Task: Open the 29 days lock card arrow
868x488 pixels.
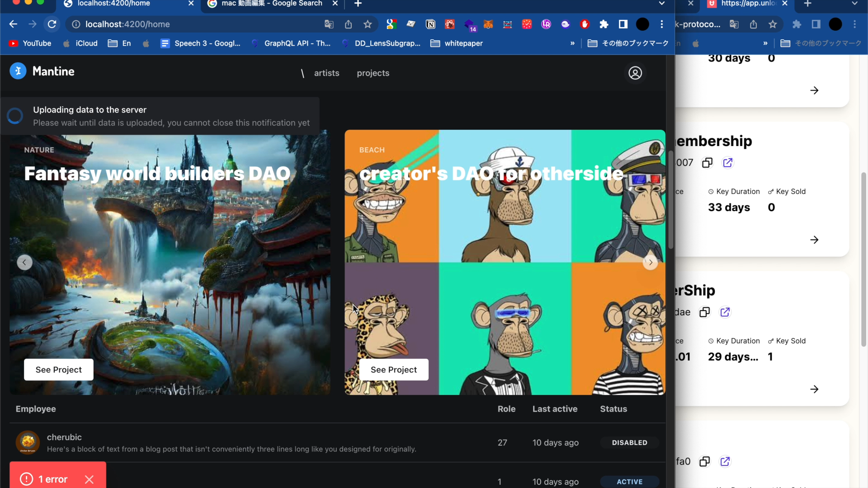Action: click(814, 389)
